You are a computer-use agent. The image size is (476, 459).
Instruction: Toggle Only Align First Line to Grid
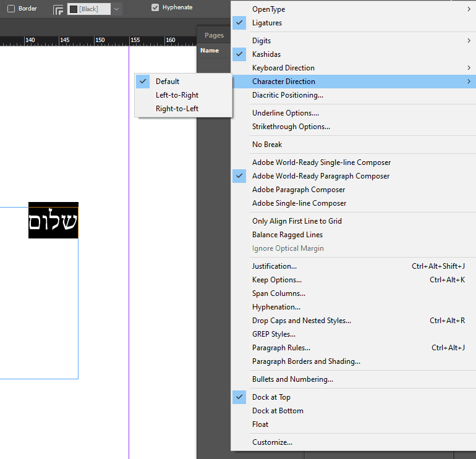354,221
